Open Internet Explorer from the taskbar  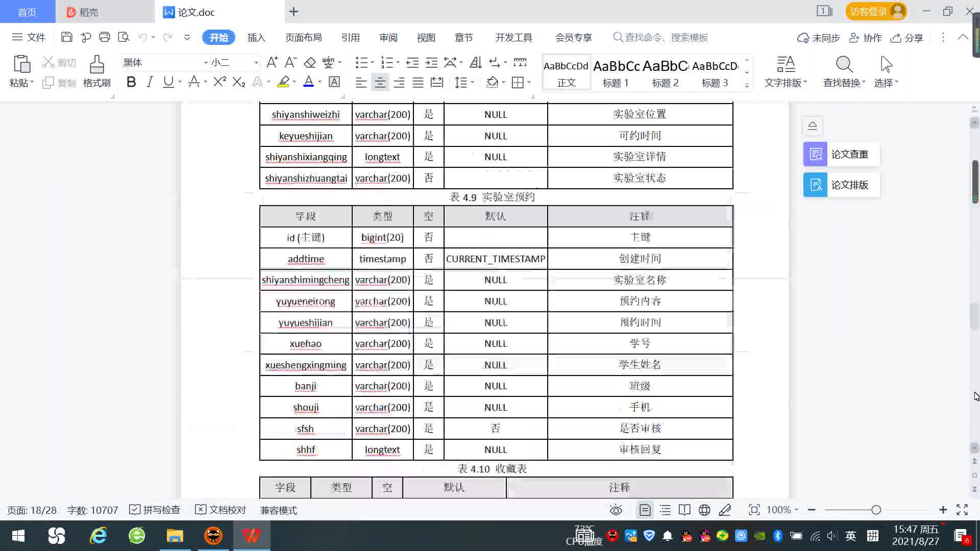98,536
